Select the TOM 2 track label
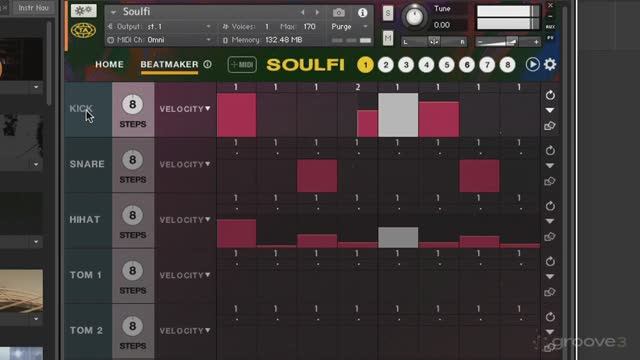The image size is (640, 360). coord(86,330)
